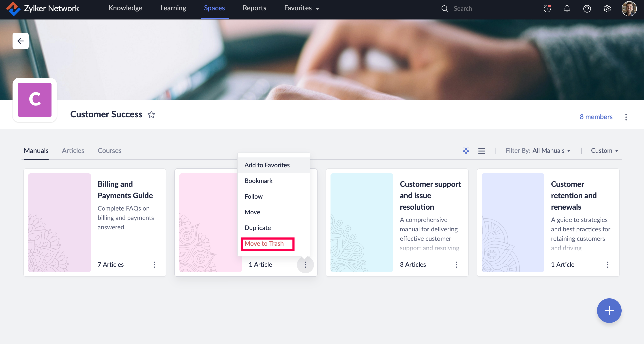
Task: Click the back arrow button
Action: pos(21,41)
